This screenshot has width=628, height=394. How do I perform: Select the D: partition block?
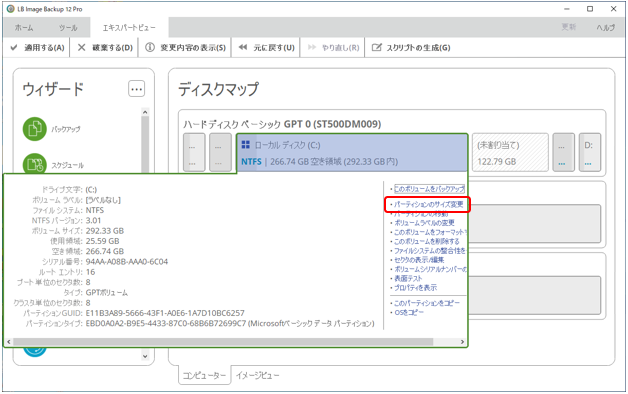click(590, 153)
